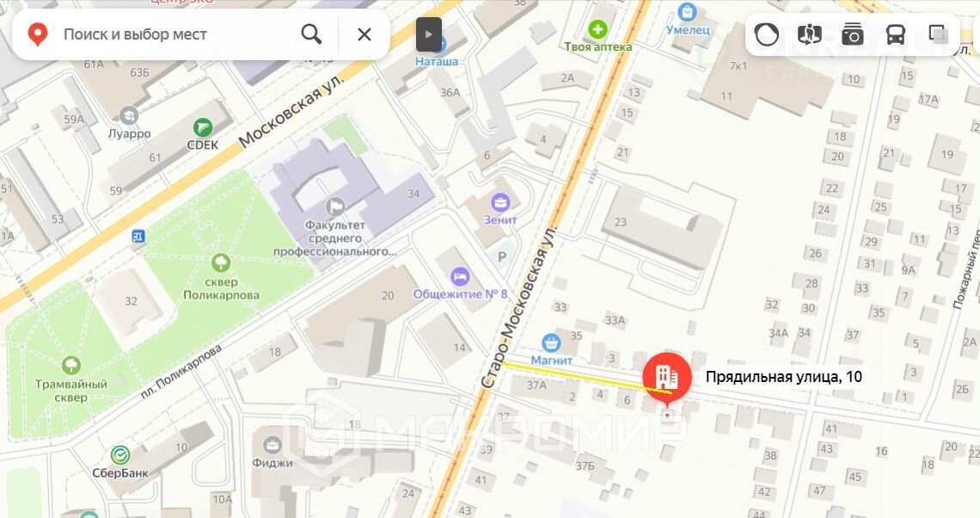Image resolution: width=980 pixels, height=518 pixels.
Task: Expand the collapsed side panel arrow
Action: 429,34
